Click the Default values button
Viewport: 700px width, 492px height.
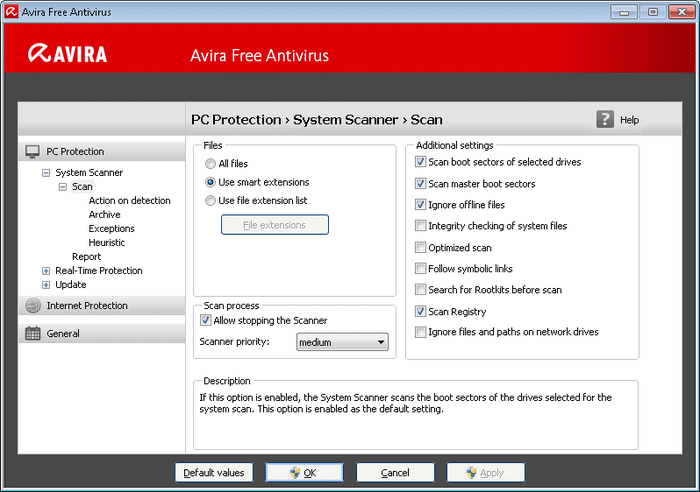pyautogui.click(x=214, y=472)
